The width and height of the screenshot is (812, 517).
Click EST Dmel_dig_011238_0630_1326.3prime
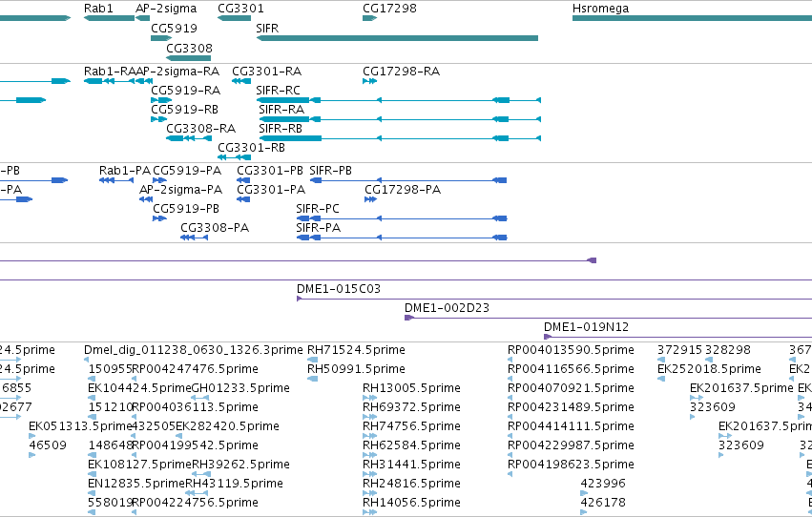[87, 360]
